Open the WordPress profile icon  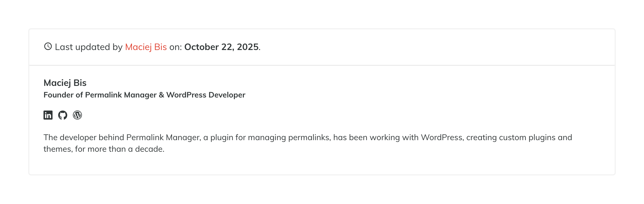coord(77,115)
